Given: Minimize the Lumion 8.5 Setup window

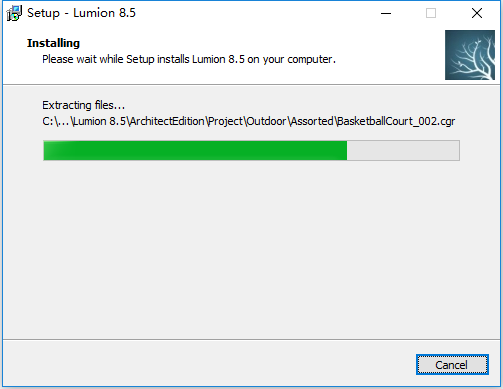Looking at the screenshot, I should coord(386,13).
